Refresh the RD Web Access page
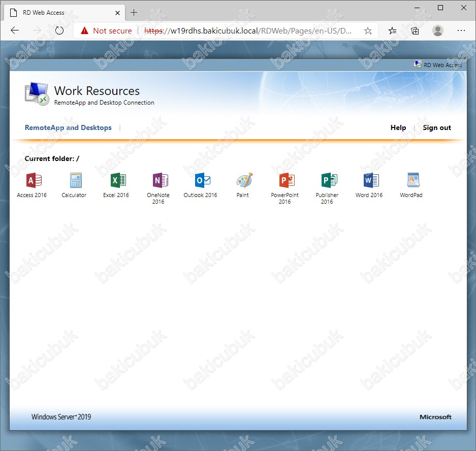Image resolution: width=476 pixels, height=451 pixels. pyautogui.click(x=59, y=30)
